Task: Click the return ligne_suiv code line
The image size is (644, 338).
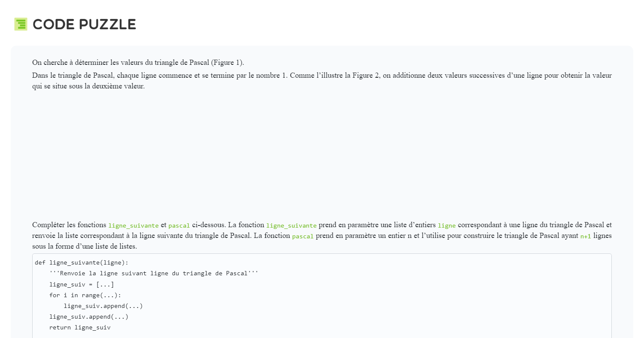Action: pos(80,328)
